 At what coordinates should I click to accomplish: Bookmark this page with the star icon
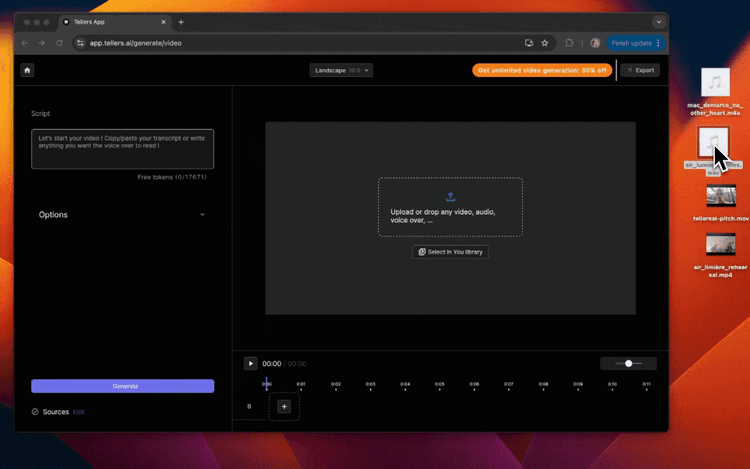[x=545, y=43]
